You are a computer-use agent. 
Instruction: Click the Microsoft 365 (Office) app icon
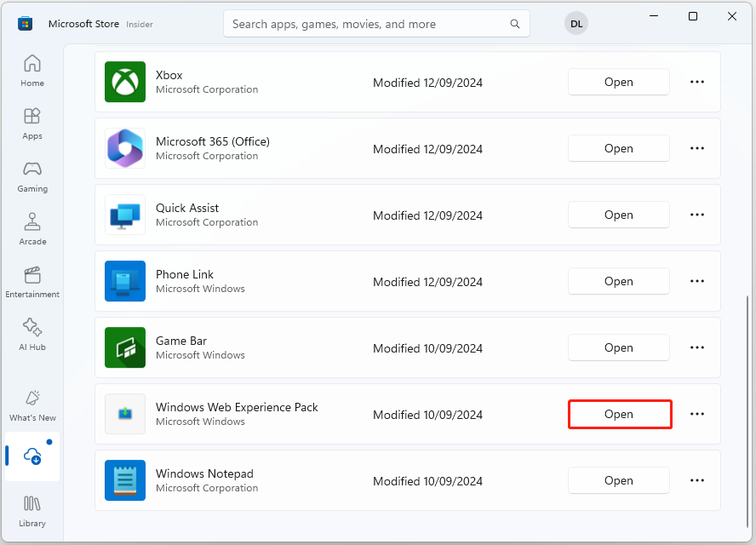point(125,148)
